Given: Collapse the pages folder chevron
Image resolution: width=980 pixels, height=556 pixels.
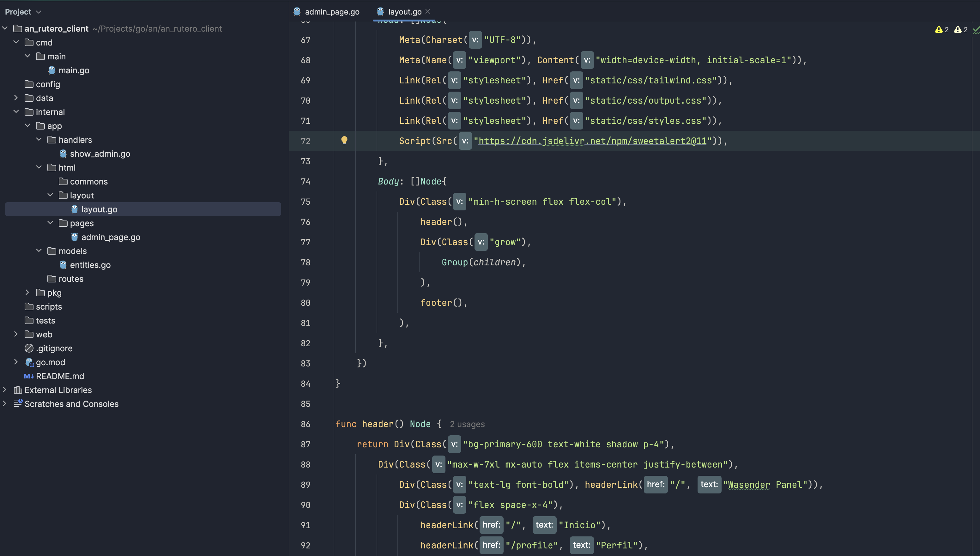Looking at the screenshot, I should 51,223.
